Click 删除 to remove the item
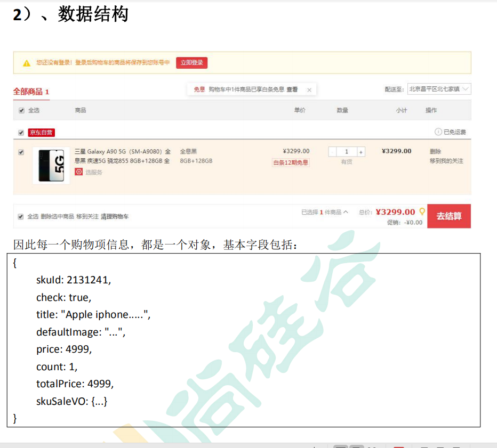497x448 pixels. tap(435, 151)
